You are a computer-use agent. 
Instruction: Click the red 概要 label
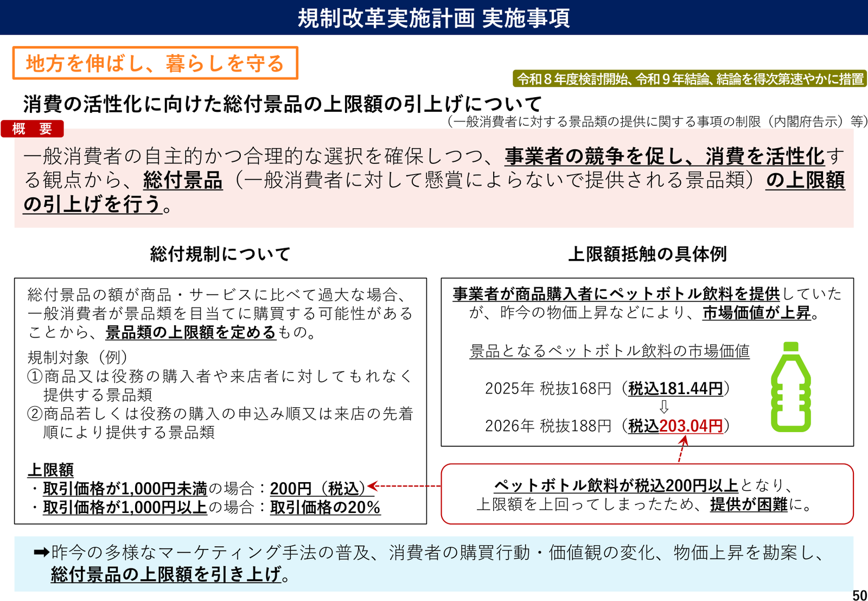(33, 129)
